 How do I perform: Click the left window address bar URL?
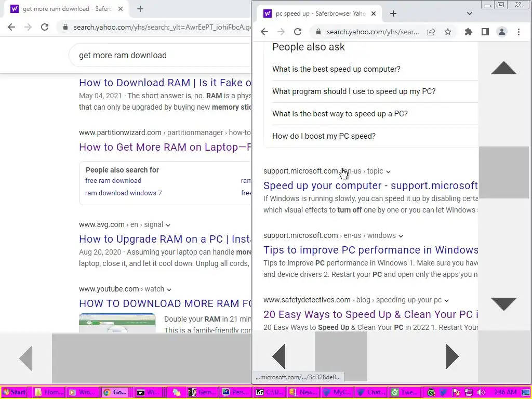pyautogui.click(x=162, y=27)
